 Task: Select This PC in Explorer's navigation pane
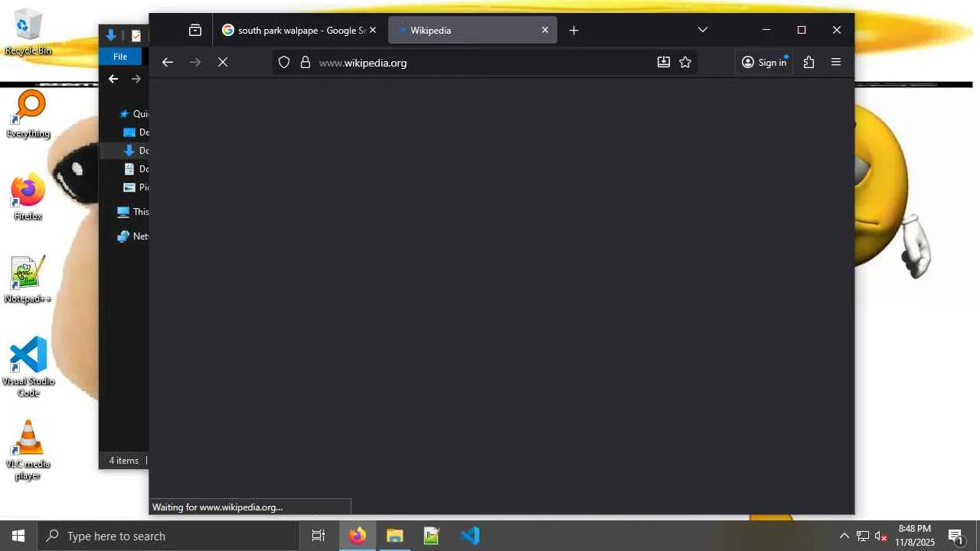[x=132, y=212]
